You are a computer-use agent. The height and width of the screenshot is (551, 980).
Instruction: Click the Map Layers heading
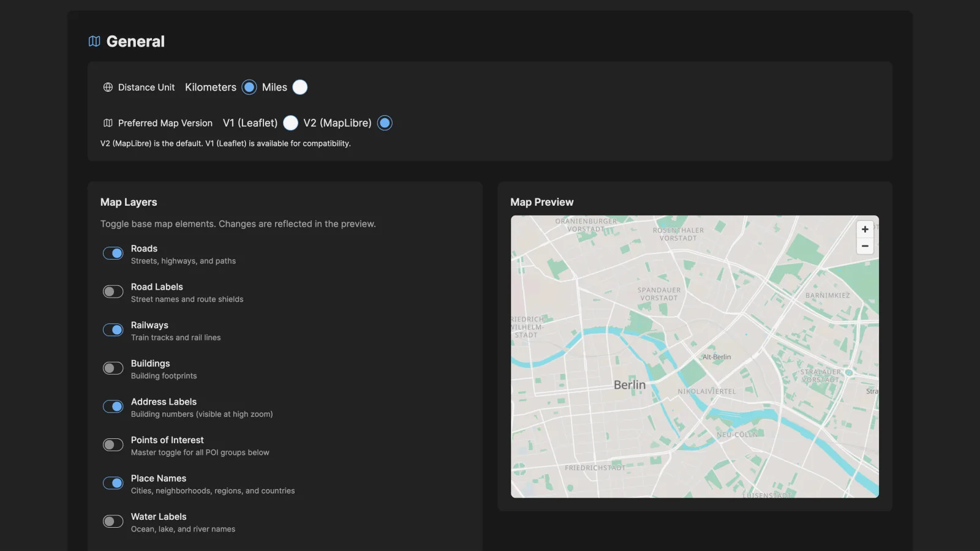coord(129,202)
